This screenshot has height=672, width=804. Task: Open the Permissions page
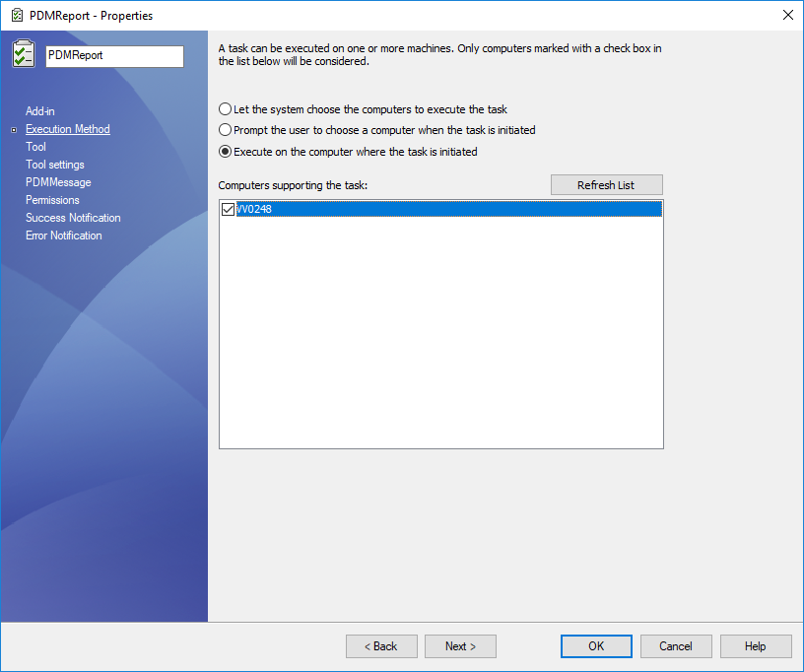pyautogui.click(x=52, y=200)
